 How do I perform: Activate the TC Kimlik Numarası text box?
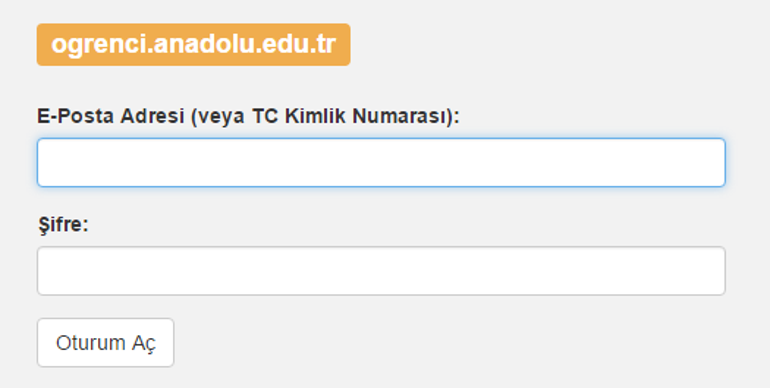(x=381, y=163)
